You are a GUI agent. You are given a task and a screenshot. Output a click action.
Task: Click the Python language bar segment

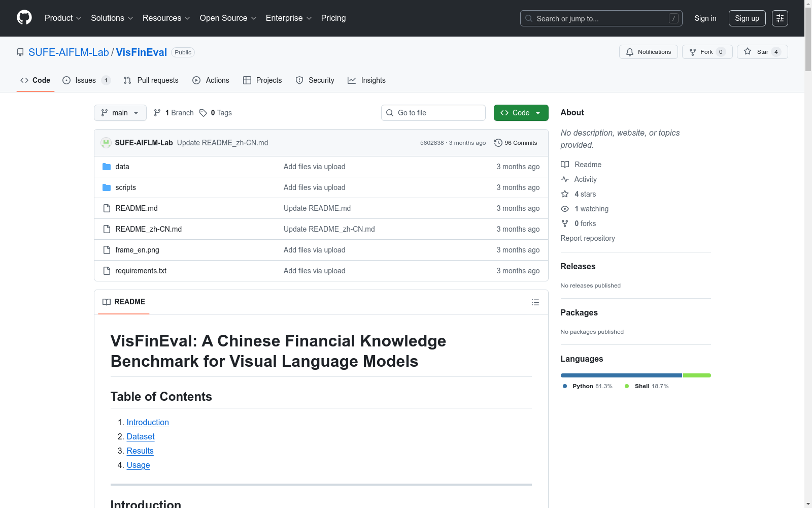click(621, 375)
